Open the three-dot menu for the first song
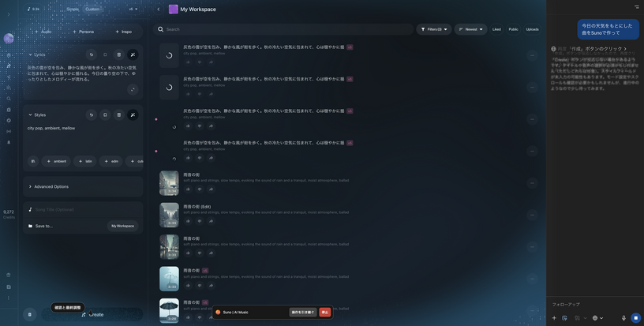 pos(532,54)
